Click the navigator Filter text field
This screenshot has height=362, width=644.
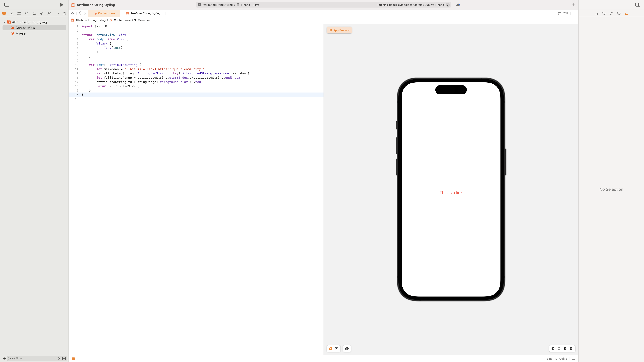[x=35, y=358]
